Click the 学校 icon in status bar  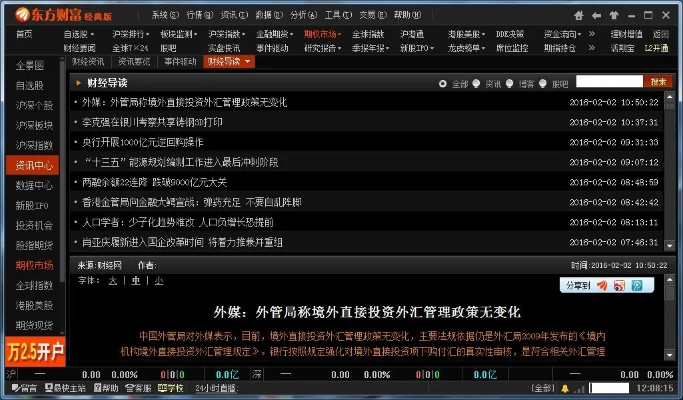coord(170,388)
